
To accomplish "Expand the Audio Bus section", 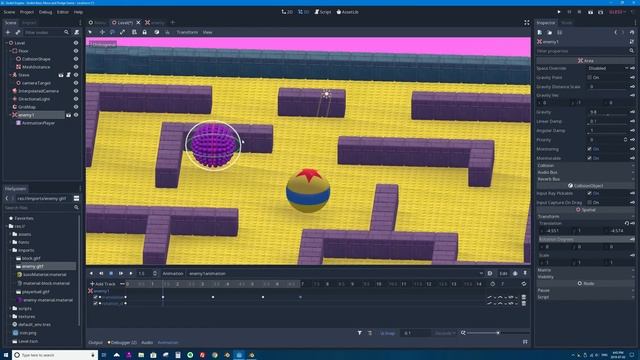I will (585, 172).
